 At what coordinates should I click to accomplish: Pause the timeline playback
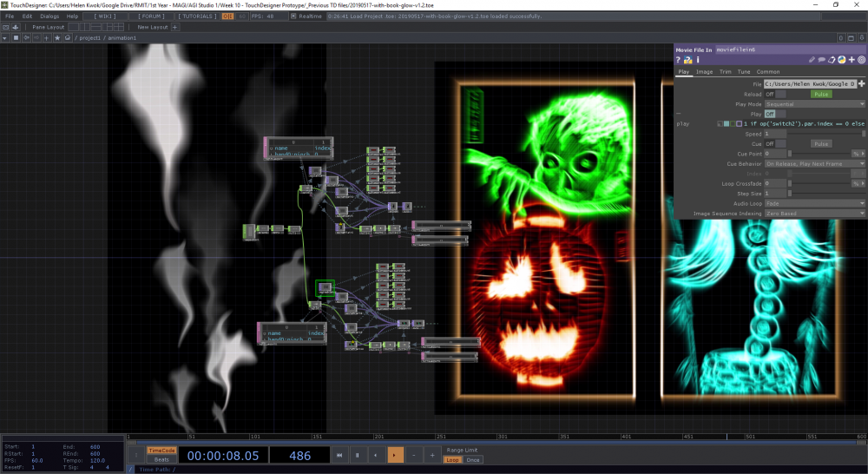[x=356, y=455]
